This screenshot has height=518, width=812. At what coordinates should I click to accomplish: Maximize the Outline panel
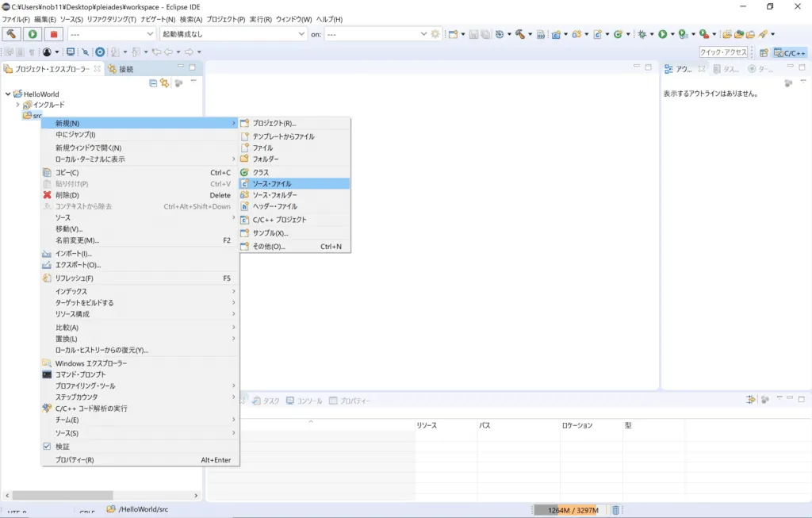[802, 67]
